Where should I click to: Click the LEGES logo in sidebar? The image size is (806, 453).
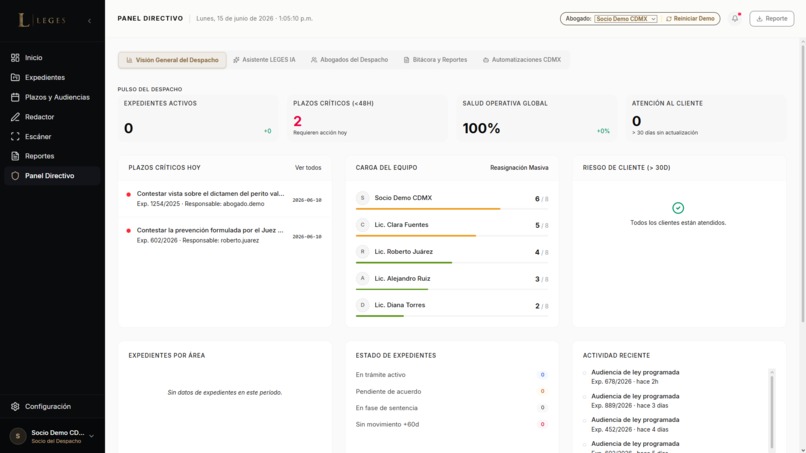pos(42,20)
